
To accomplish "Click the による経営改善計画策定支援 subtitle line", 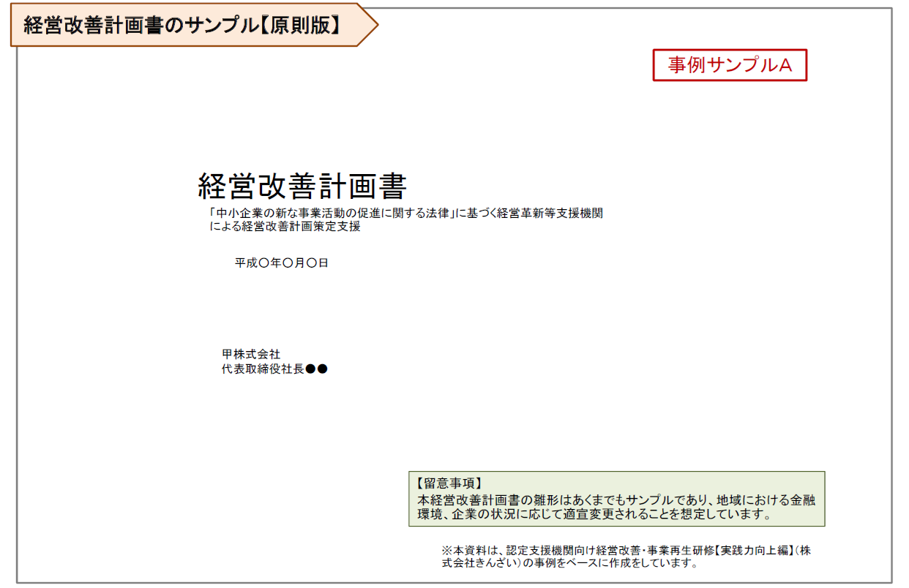I will pyautogui.click(x=285, y=227).
